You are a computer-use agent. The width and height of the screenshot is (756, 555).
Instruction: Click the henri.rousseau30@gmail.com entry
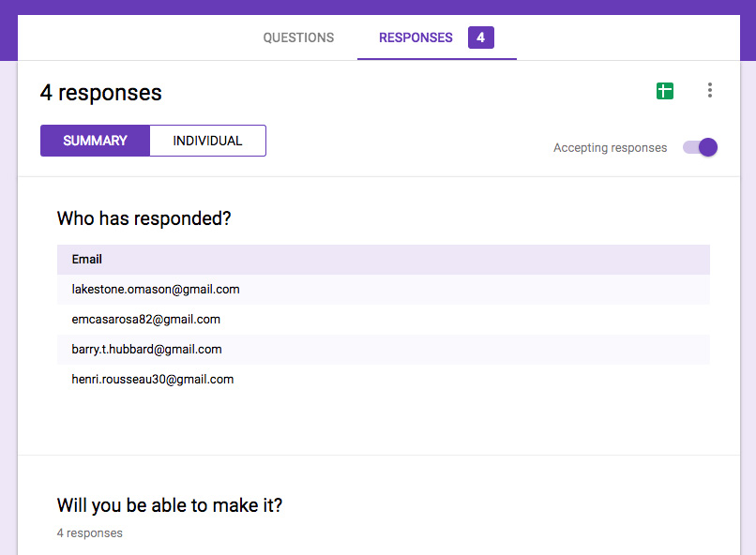[x=153, y=380]
